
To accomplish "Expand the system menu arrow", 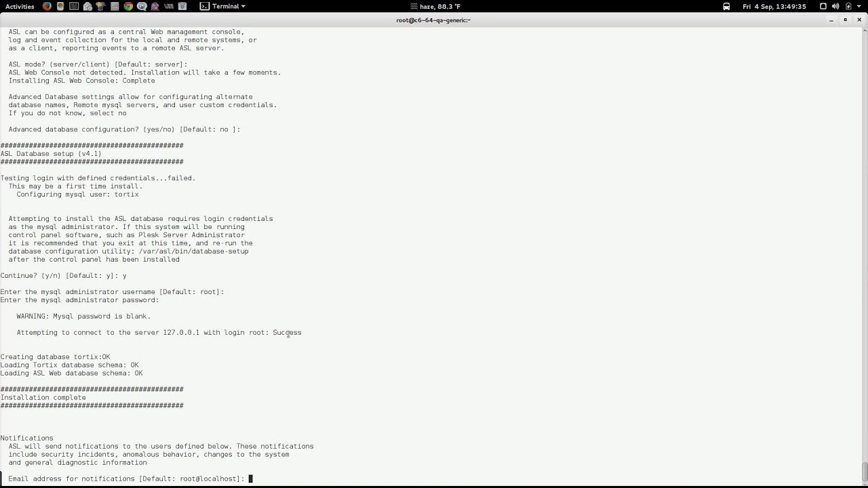I will pos(859,6).
